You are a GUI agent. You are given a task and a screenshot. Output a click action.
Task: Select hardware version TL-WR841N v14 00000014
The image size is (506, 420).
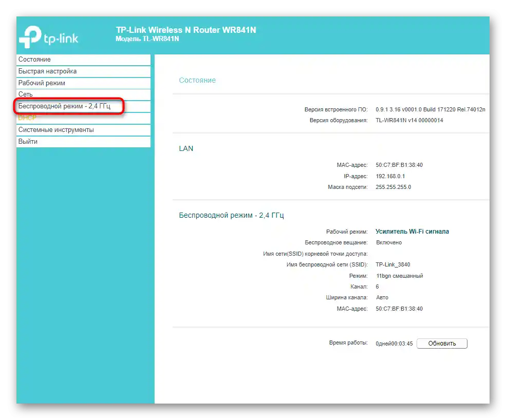coord(409,120)
